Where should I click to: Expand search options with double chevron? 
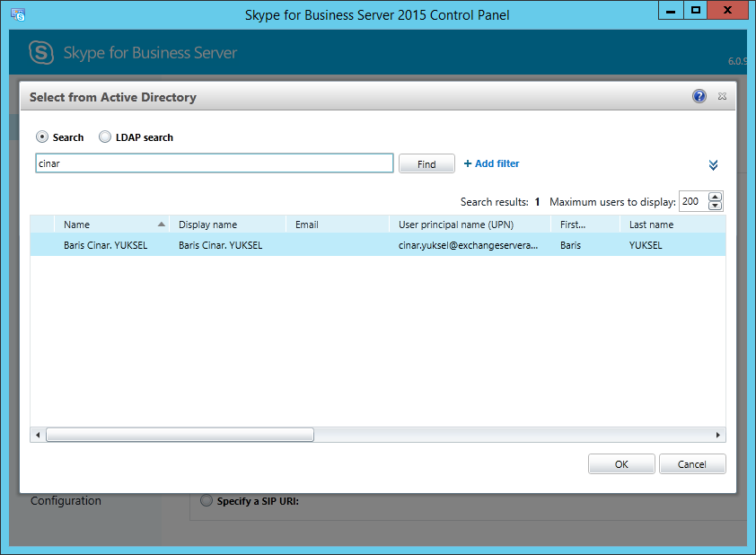tap(713, 165)
